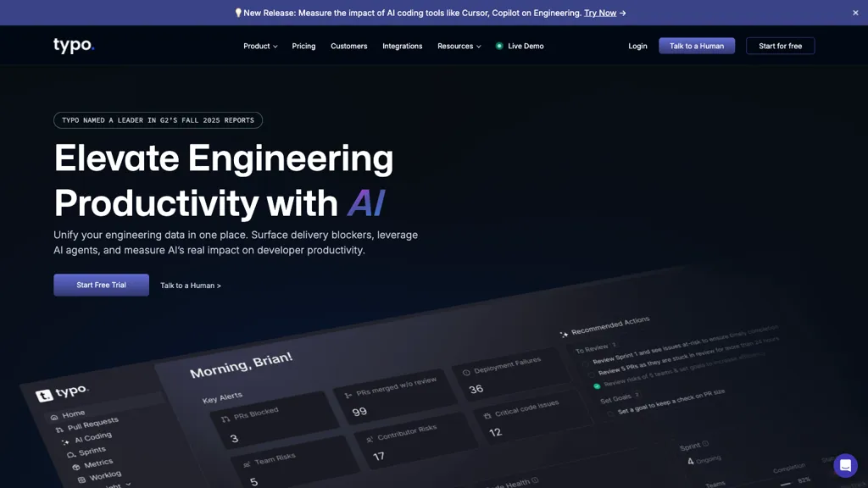Go to the Pricing page
Screen dimensions: 868x488
303,46
